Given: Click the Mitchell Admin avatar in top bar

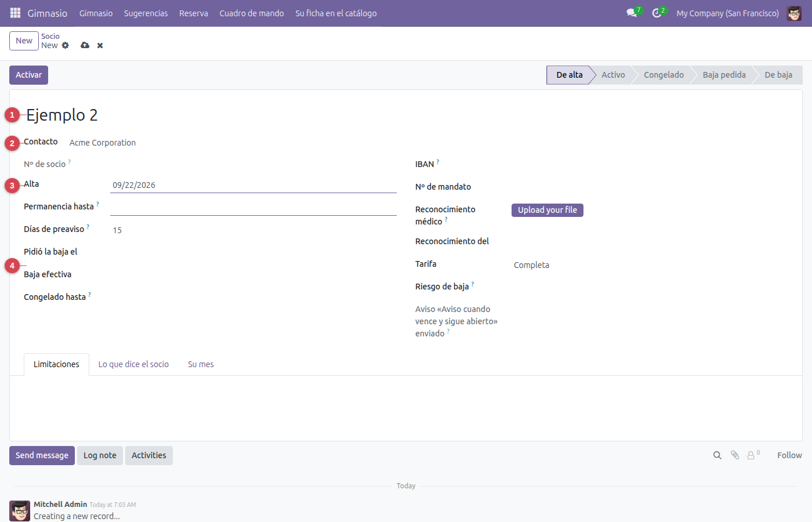Looking at the screenshot, I should 794,13.
